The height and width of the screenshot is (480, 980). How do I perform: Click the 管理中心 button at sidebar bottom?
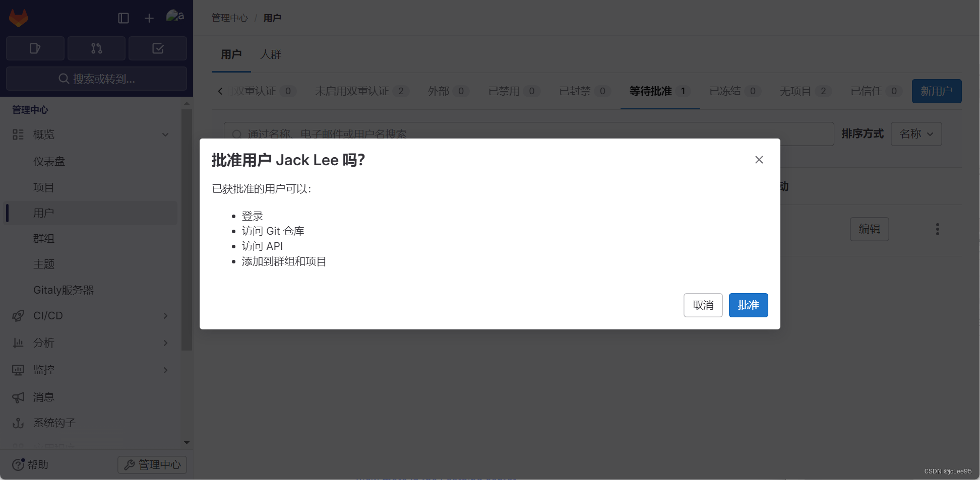pyautogui.click(x=152, y=464)
